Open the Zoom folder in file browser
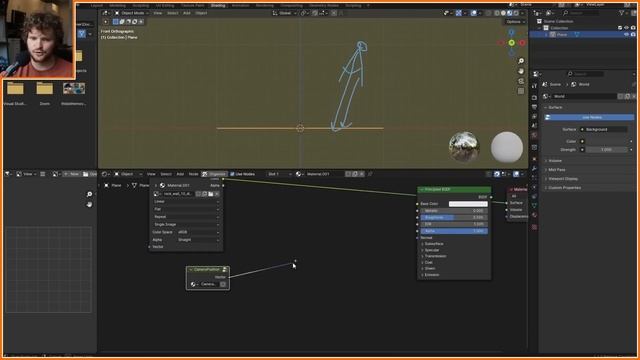 (44, 88)
